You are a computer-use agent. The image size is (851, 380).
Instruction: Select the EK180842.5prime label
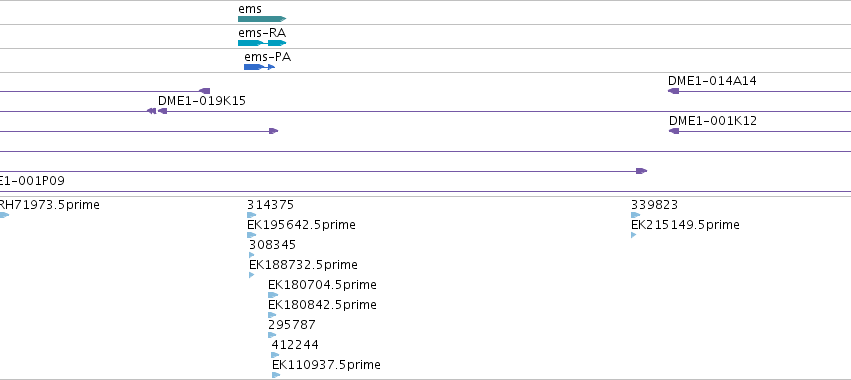click(322, 305)
